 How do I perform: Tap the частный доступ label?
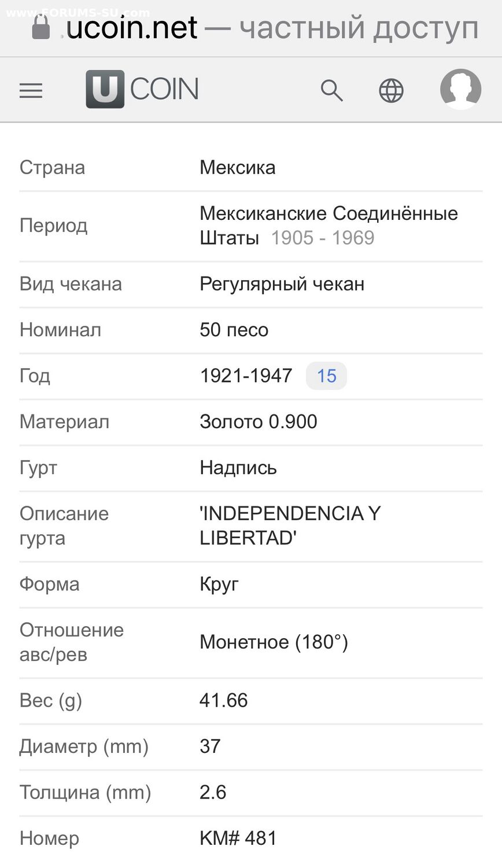pyautogui.click(x=359, y=28)
